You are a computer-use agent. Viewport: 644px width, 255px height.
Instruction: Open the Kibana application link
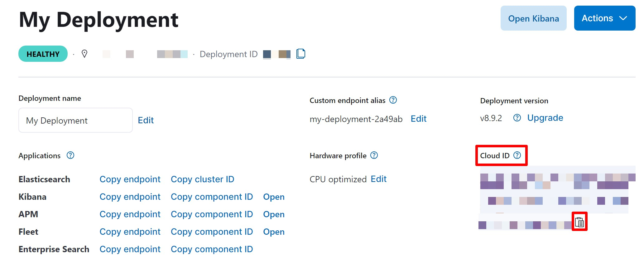tap(274, 197)
